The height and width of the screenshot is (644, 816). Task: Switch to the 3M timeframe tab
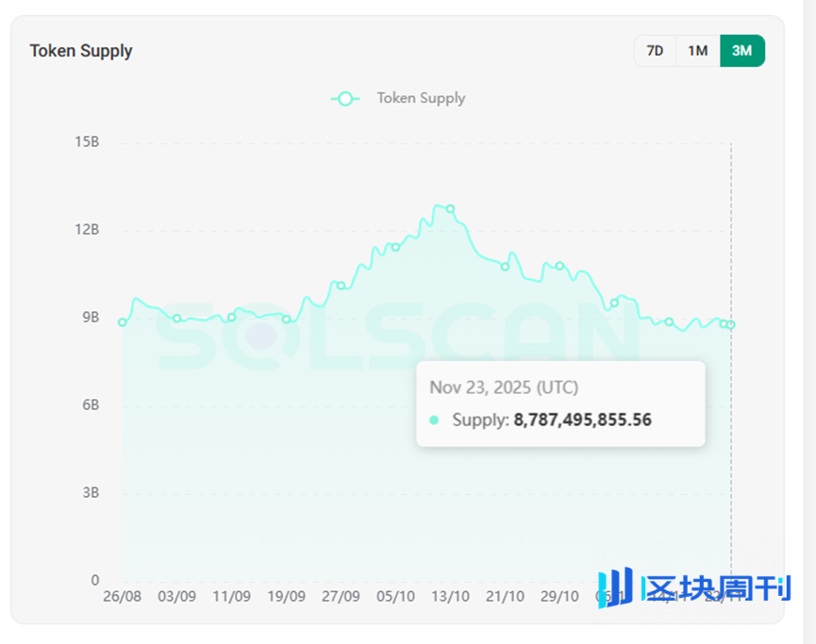click(741, 51)
